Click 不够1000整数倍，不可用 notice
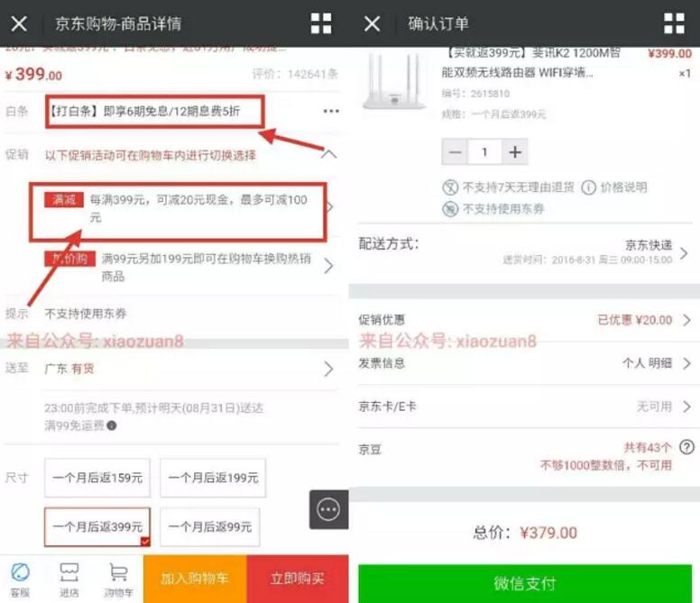Viewport: 700px width, 603px height. point(606,466)
